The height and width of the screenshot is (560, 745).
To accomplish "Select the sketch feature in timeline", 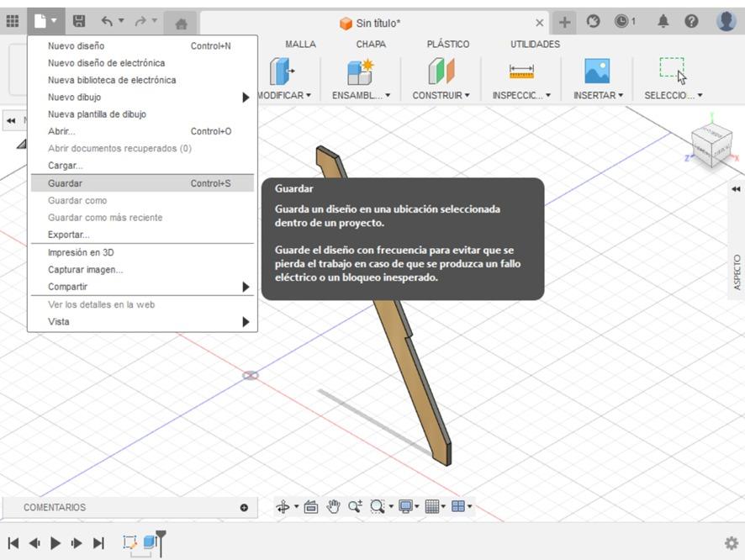I will (x=129, y=542).
